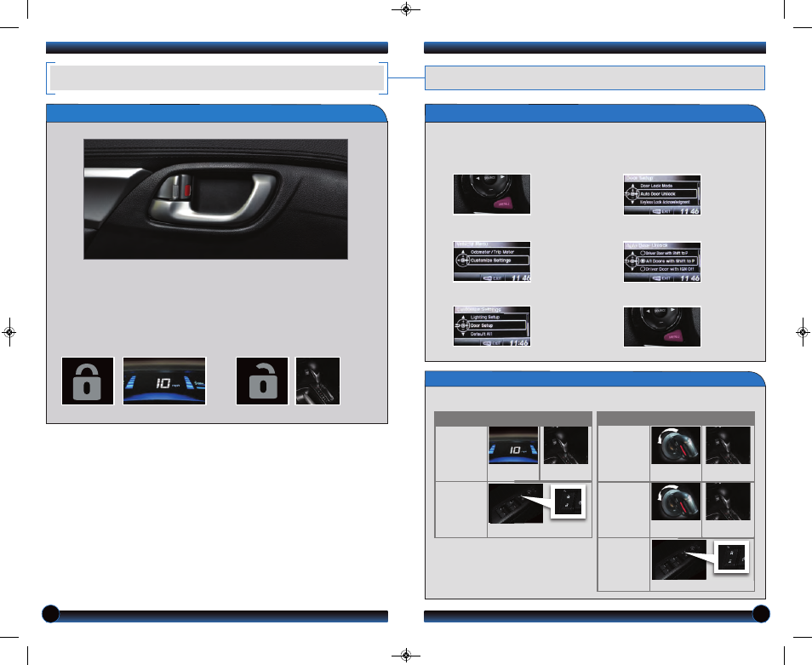Screen dimensions: 812x665
Task: Click the locked padlock icon
Action: point(88,381)
